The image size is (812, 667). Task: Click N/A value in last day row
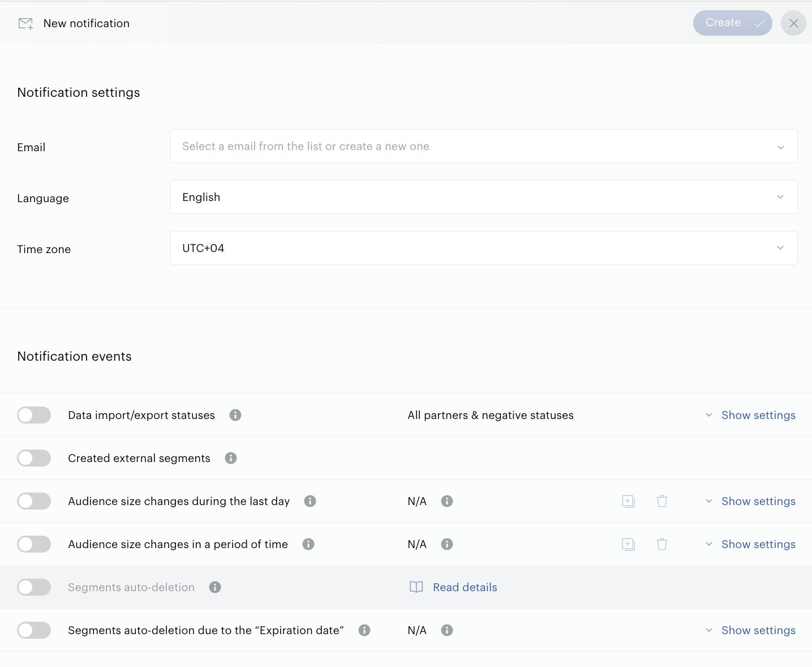click(x=417, y=501)
